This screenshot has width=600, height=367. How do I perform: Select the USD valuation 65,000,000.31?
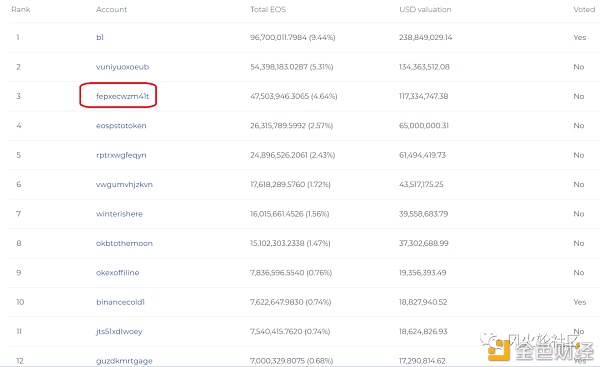424,126
